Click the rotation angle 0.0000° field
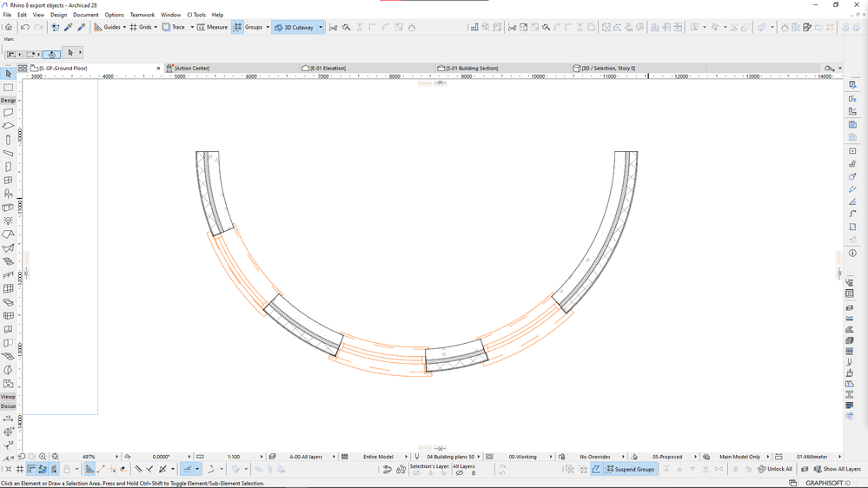 (161, 457)
